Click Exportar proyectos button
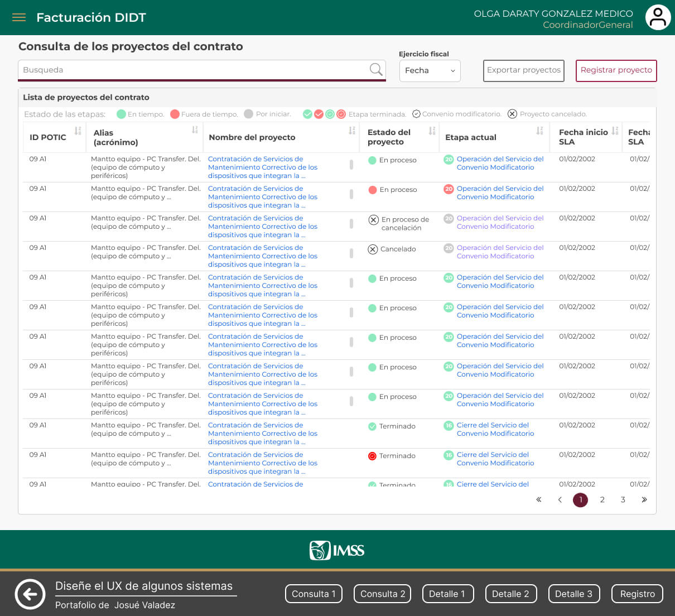Viewport: 675px width, 616px height. coord(523,70)
